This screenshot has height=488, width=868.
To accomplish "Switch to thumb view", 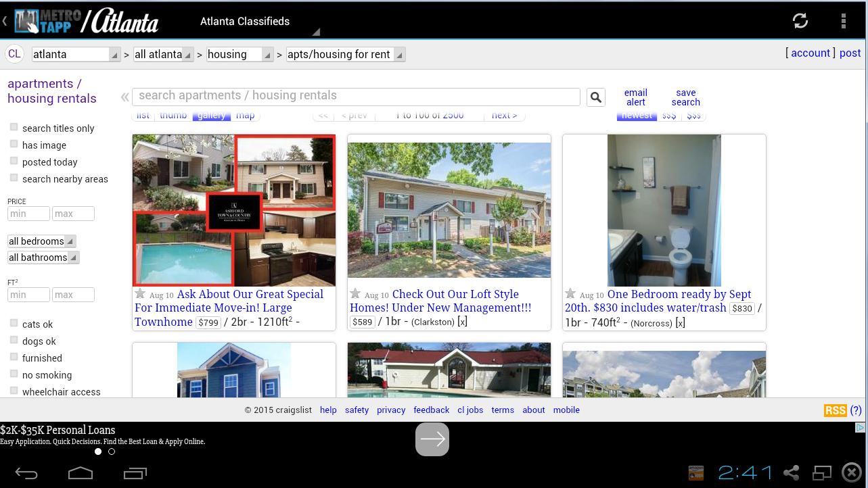I will click(173, 116).
